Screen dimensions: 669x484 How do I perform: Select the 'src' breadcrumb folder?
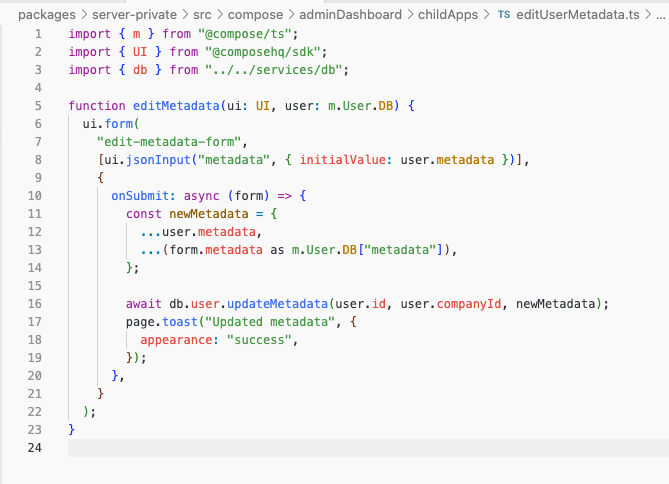202,15
